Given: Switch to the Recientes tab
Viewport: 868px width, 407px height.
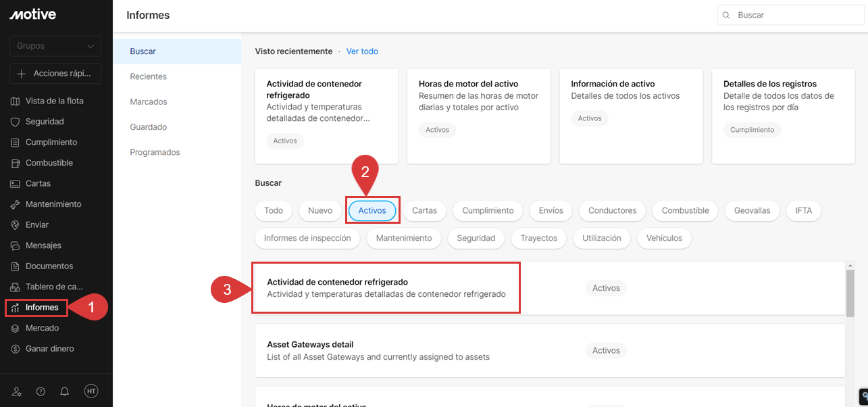Looking at the screenshot, I should point(177,76).
